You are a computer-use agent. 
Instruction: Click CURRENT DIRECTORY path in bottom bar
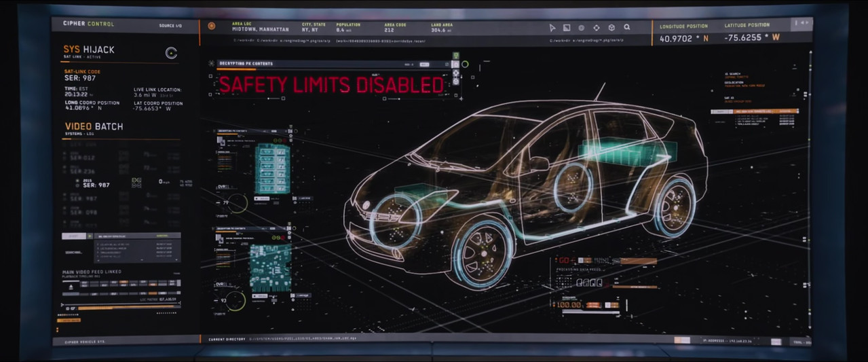tap(283, 338)
